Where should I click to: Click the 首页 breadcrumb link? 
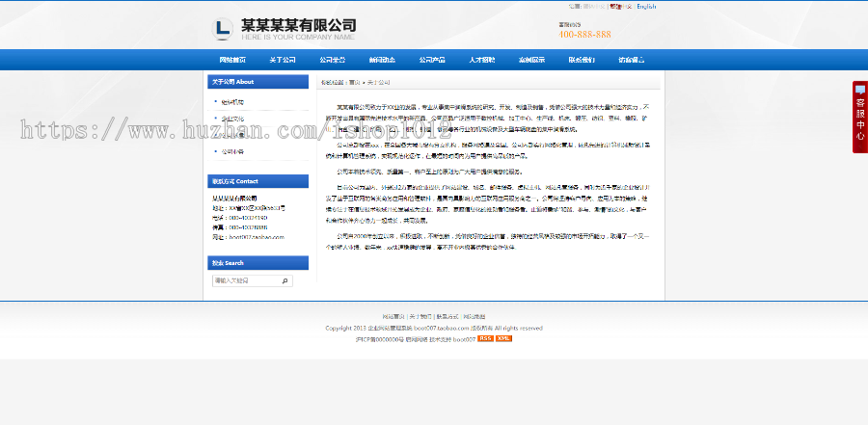pos(354,83)
